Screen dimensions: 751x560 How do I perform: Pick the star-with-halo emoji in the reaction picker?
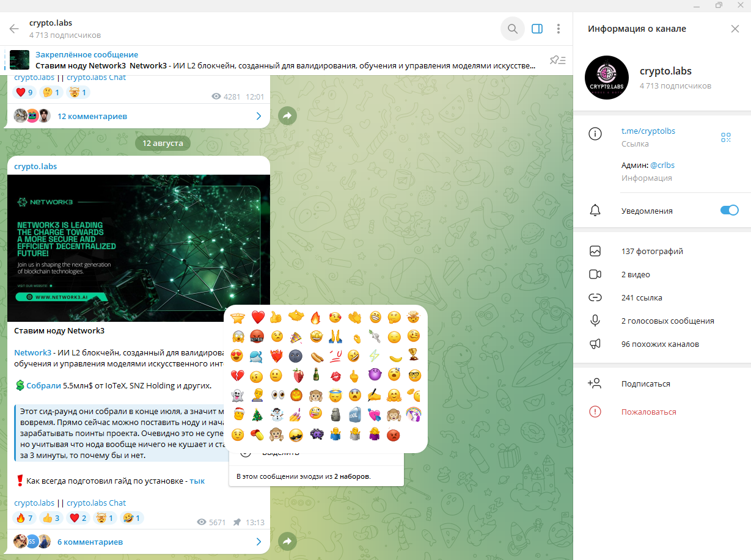pyautogui.click(x=238, y=317)
